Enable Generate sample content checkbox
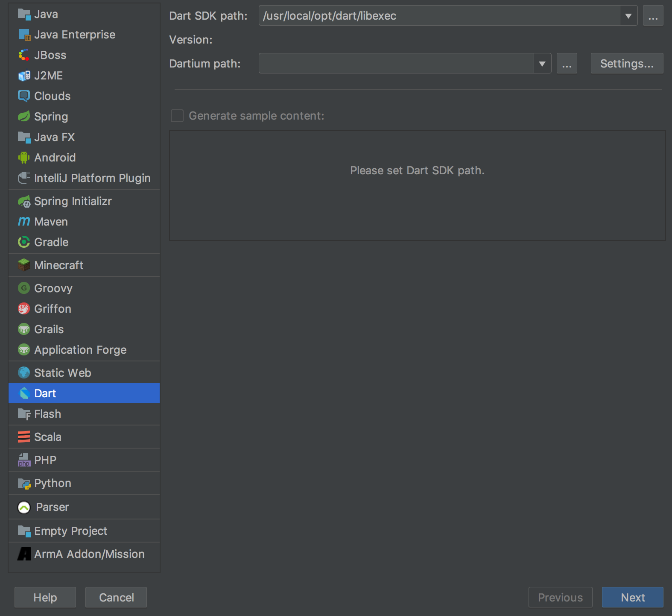Viewport: 672px width, 616px height. click(177, 116)
